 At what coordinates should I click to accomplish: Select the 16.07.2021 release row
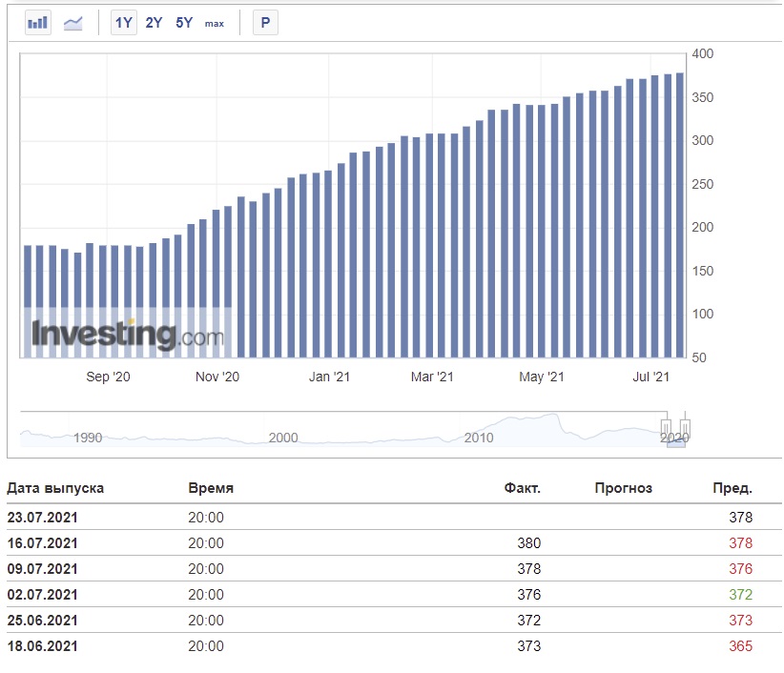tap(394, 543)
